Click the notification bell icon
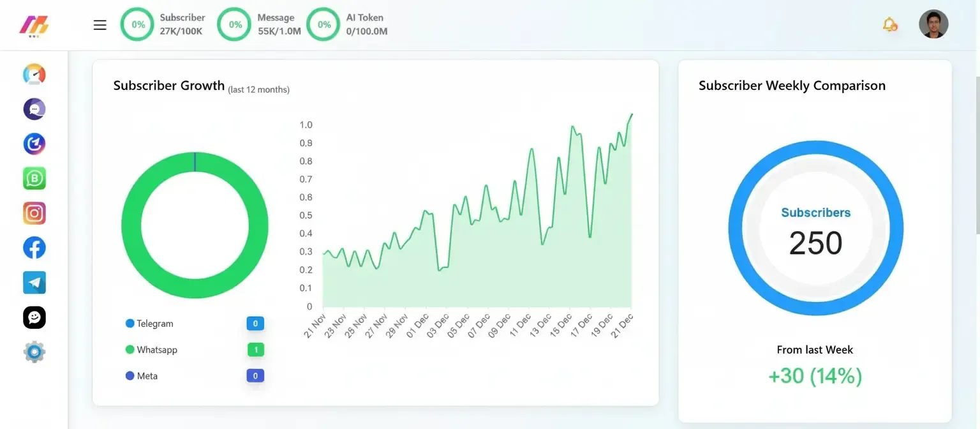Screen dimensions: 980x429 click(891, 23)
